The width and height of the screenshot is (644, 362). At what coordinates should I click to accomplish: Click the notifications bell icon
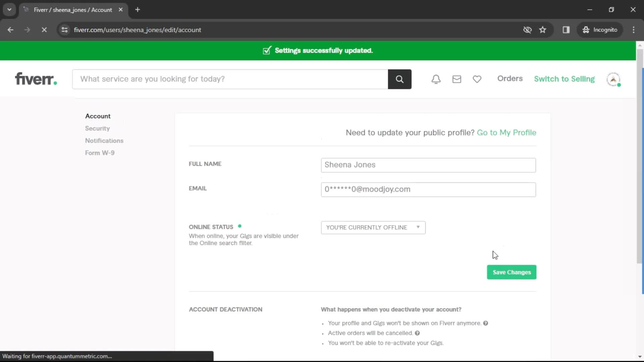(x=436, y=79)
